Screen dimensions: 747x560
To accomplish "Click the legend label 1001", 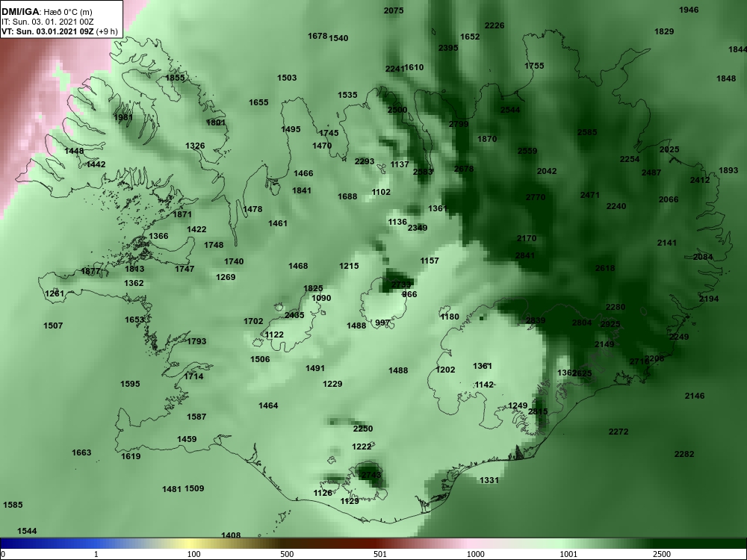I will [568, 554].
